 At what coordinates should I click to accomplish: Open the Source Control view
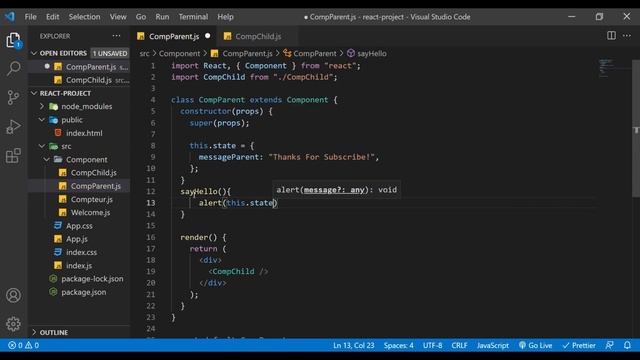tap(13, 97)
